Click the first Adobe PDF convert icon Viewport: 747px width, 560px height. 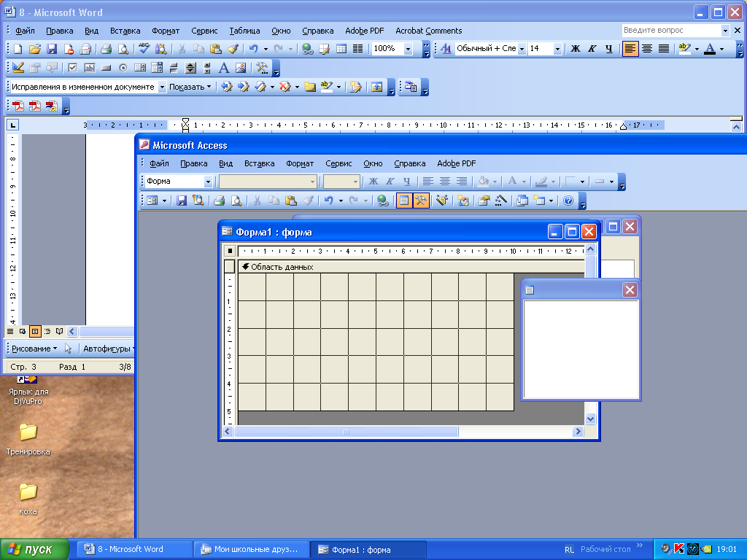click(x=18, y=106)
